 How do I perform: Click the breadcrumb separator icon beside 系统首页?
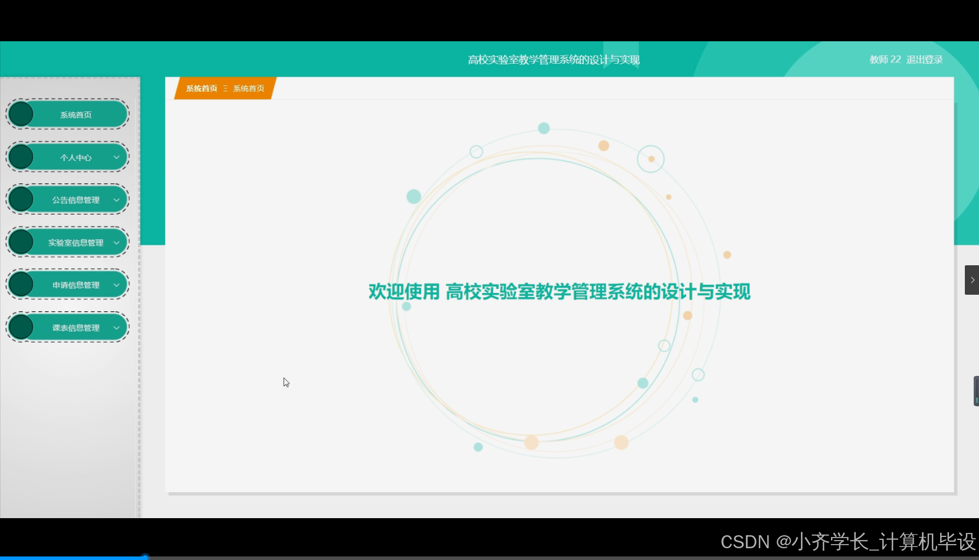click(x=225, y=88)
